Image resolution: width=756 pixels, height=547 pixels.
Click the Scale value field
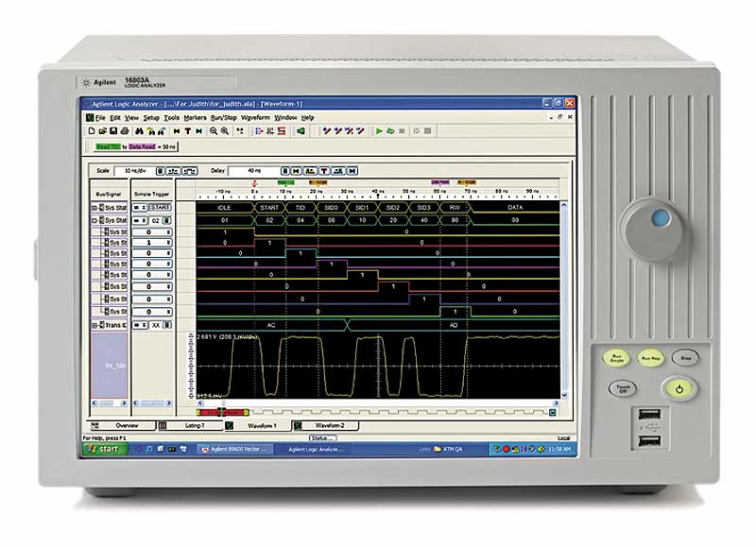point(134,171)
